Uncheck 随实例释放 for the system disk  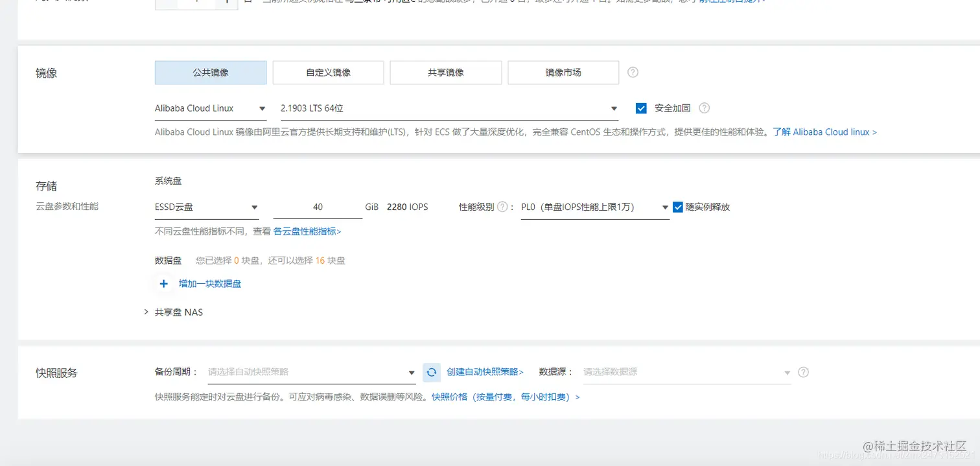(677, 206)
